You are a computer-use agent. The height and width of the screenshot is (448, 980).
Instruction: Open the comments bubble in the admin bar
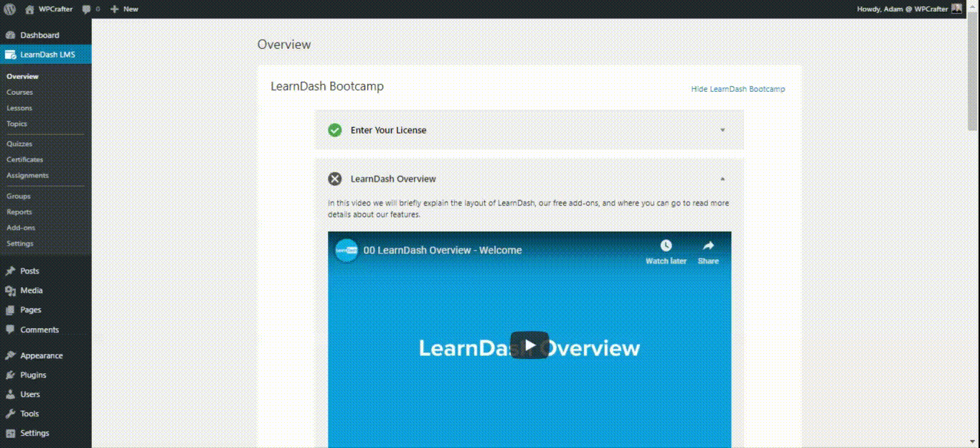point(87,9)
